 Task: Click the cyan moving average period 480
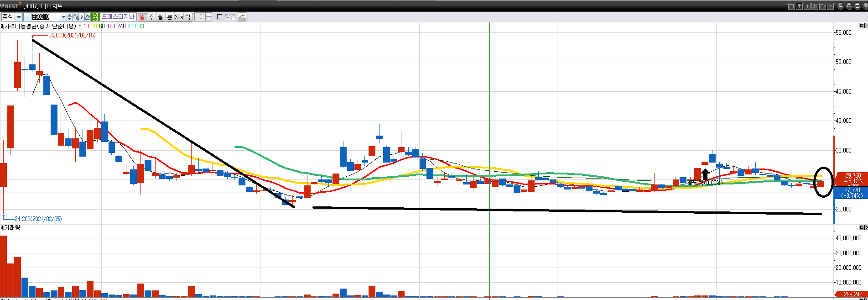pyautogui.click(x=132, y=26)
